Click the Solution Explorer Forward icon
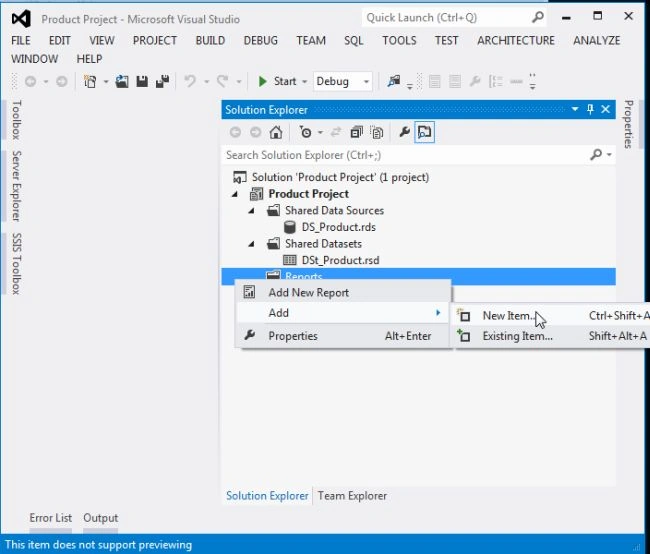Viewport: 650px width, 554px height. (255, 132)
